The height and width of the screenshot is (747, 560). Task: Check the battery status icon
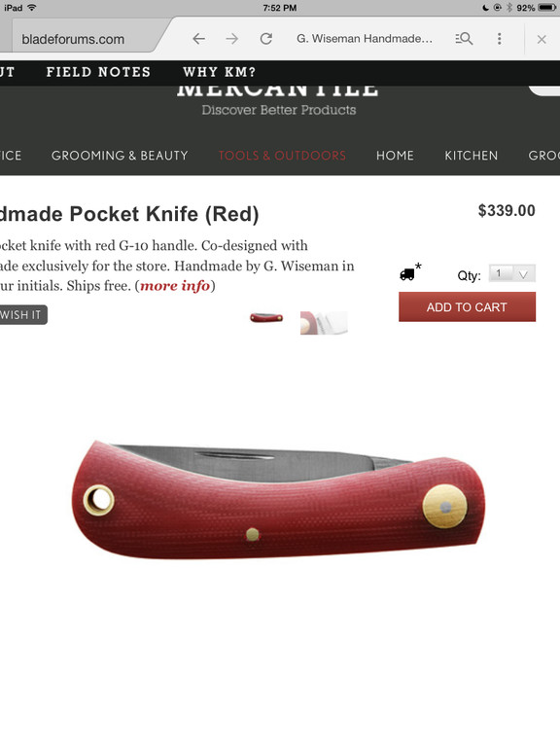[x=546, y=8]
